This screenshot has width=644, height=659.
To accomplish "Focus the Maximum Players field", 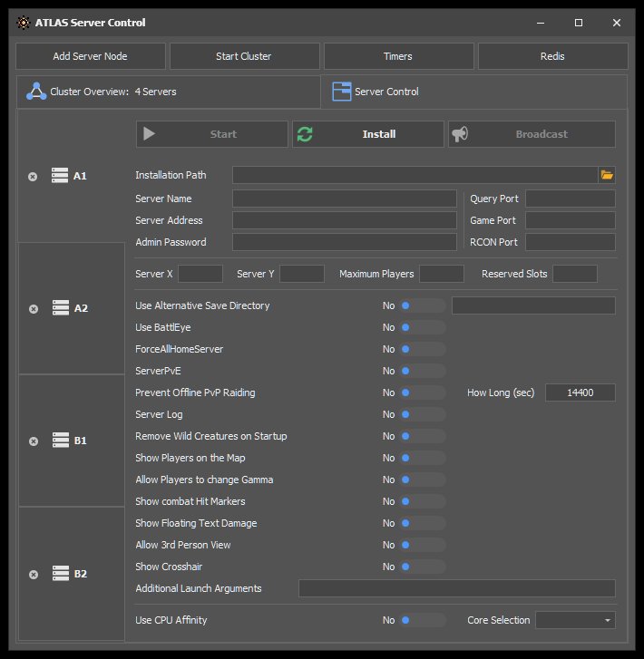I will click(442, 274).
